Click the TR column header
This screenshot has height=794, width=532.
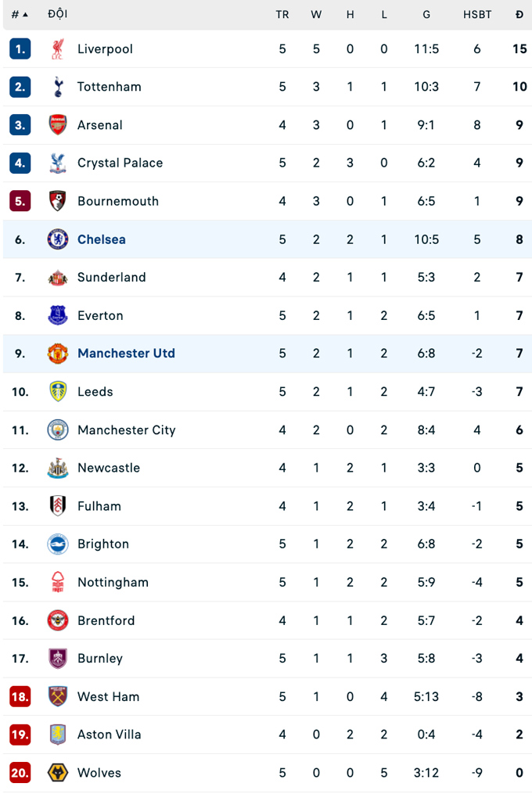tap(282, 14)
